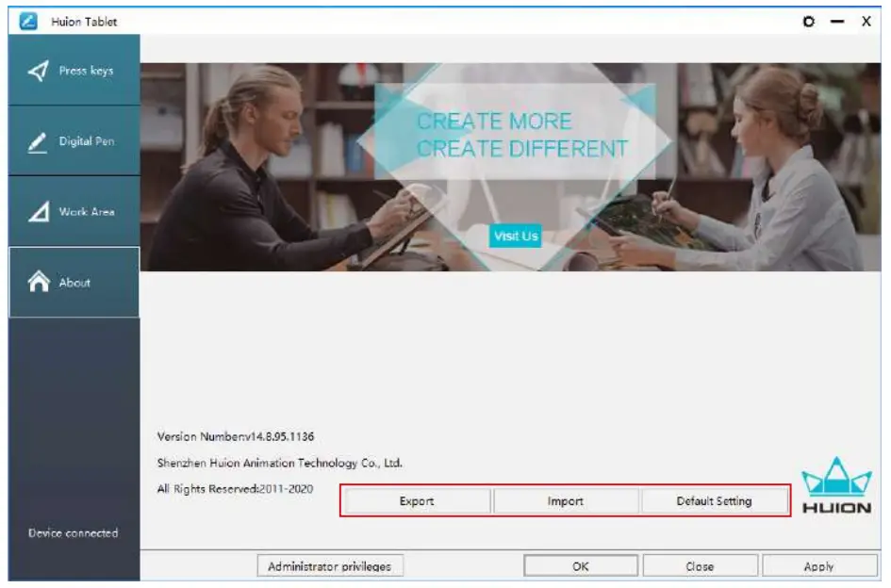Open the Work Area tab
The image size is (891, 588).
pyautogui.click(x=74, y=211)
